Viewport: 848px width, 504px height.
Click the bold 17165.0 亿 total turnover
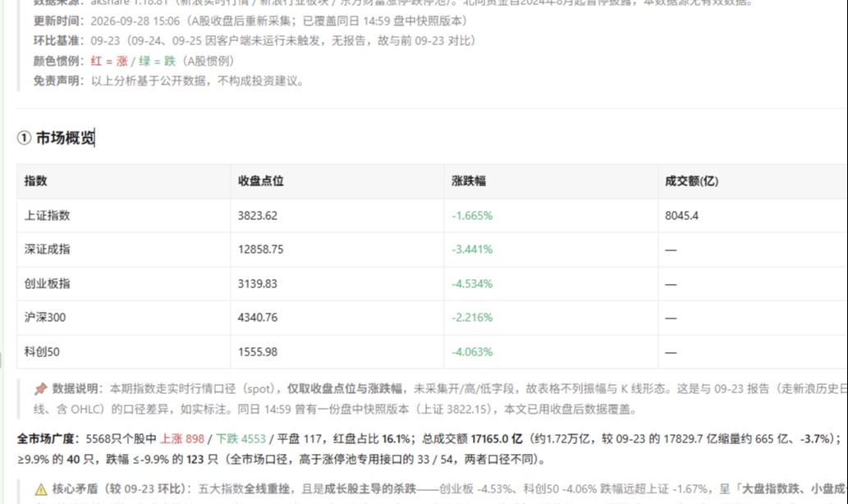[x=497, y=438]
